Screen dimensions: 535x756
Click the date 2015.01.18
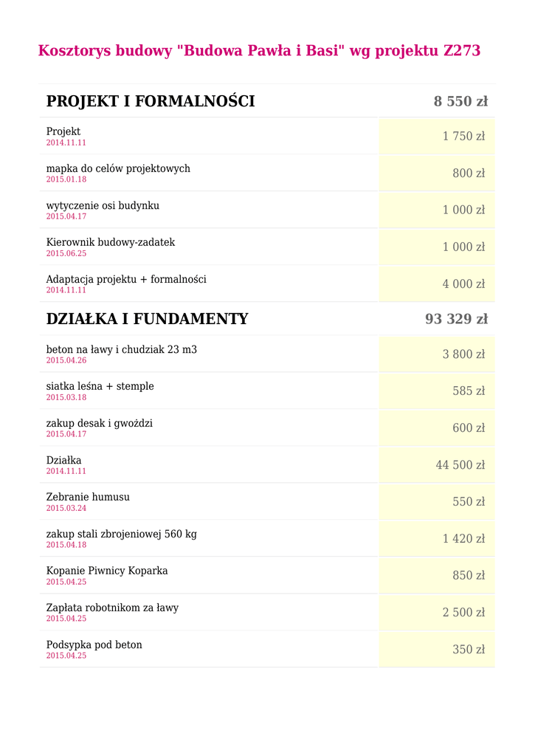click(66, 179)
